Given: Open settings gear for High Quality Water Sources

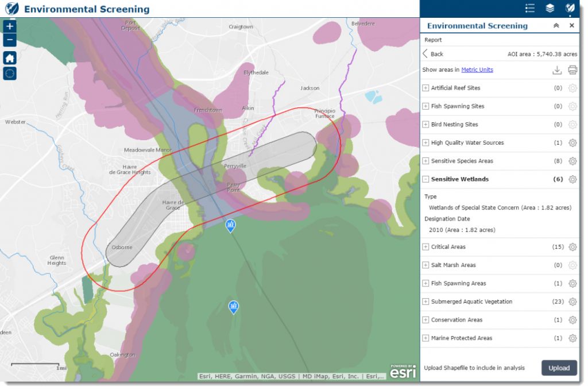Looking at the screenshot, I should [572, 143].
